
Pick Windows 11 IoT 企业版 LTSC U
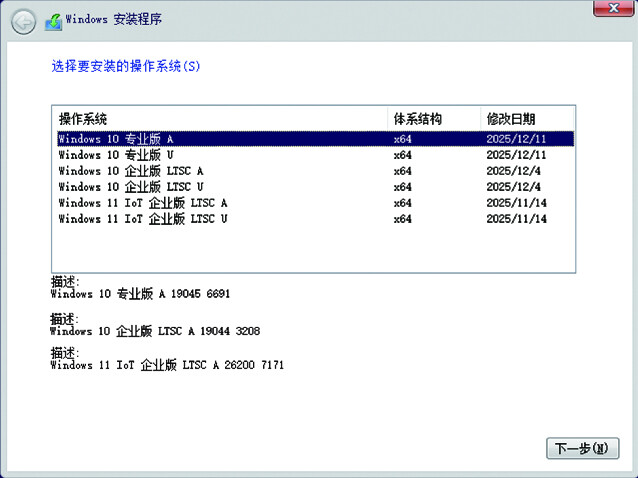coord(143,219)
